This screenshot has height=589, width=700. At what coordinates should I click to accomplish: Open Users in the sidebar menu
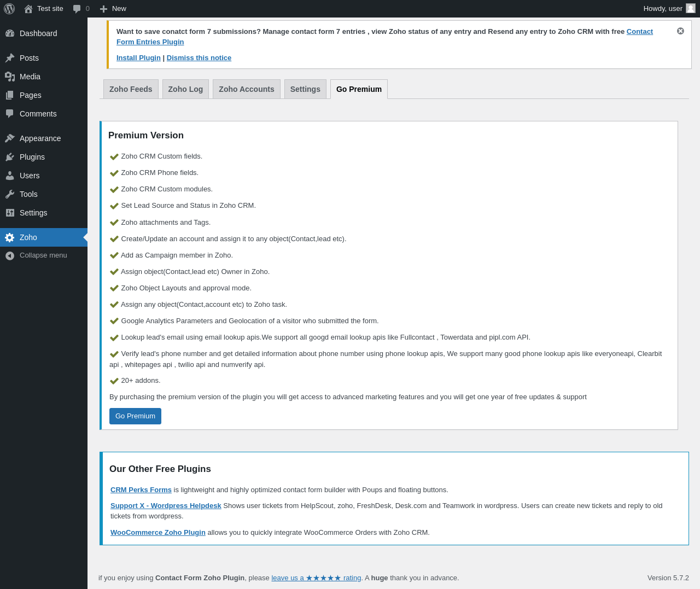(44, 176)
